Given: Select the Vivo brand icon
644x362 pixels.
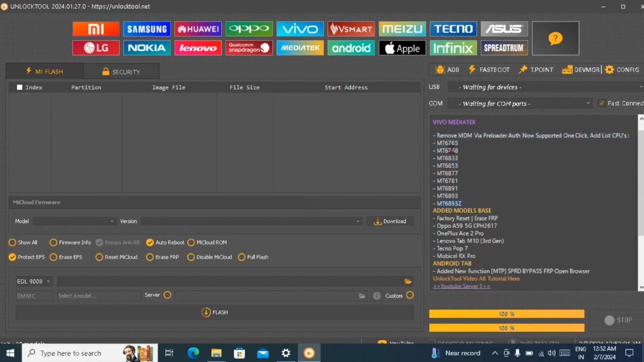Looking at the screenshot, I should (x=300, y=29).
